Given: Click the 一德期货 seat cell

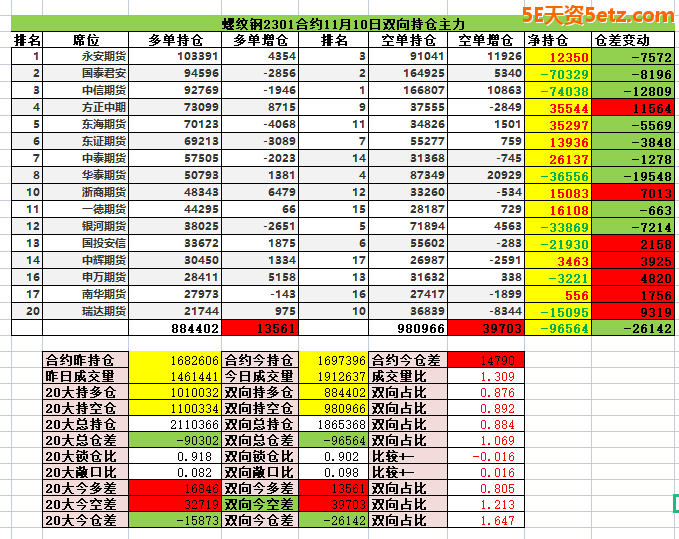Looking at the screenshot, I should 86,209.
